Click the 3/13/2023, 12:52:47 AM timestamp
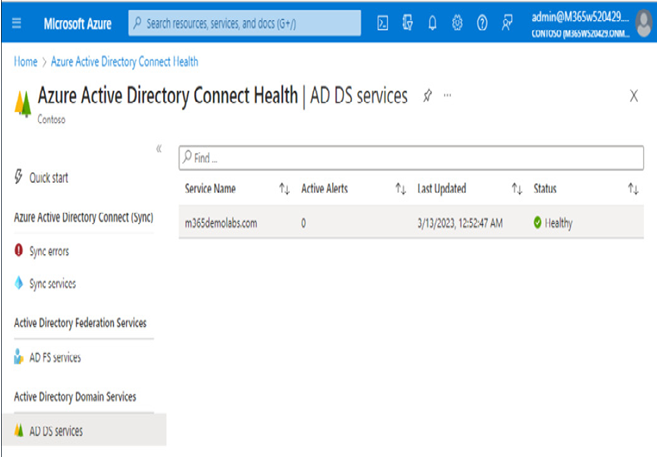The image size is (658, 464). click(460, 223)
